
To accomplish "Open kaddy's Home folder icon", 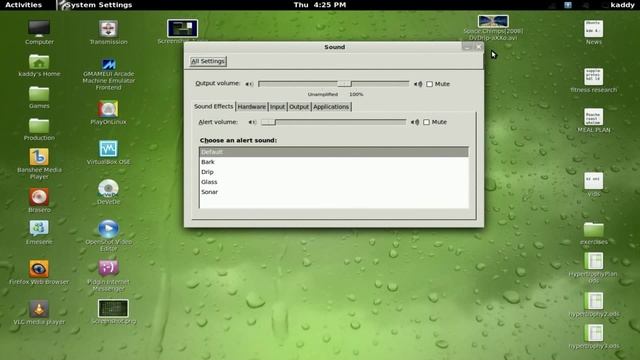I will tap(39, 61).
